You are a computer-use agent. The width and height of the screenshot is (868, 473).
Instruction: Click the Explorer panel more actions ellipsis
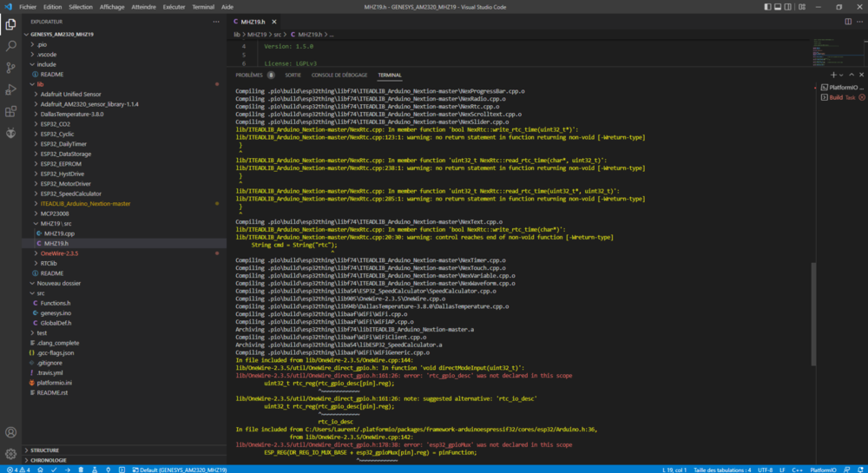216,22
